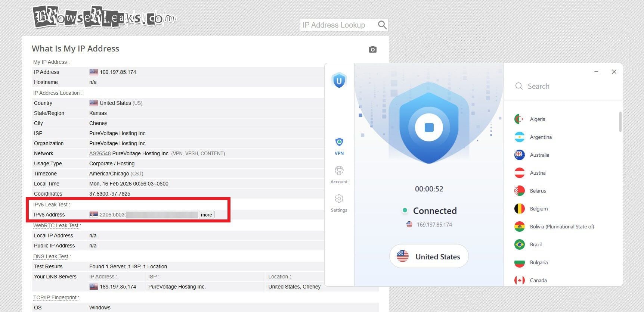Open the United States location selector
This screenshot has width=644, height=312.
[429, 256]
